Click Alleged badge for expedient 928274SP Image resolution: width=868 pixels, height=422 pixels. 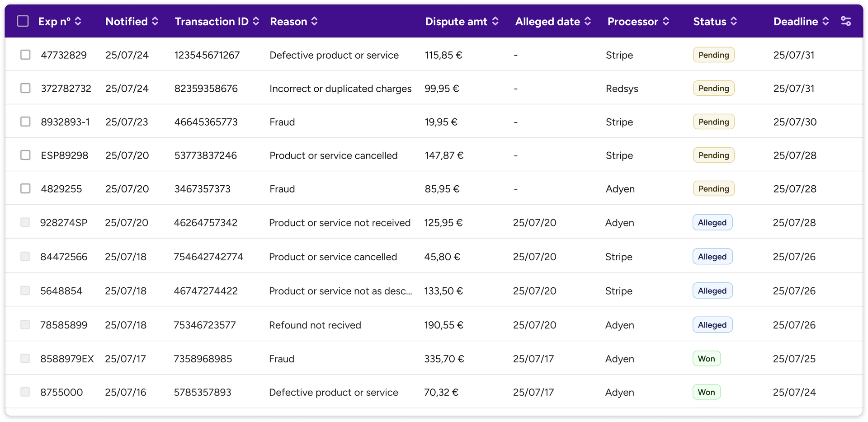712,223
